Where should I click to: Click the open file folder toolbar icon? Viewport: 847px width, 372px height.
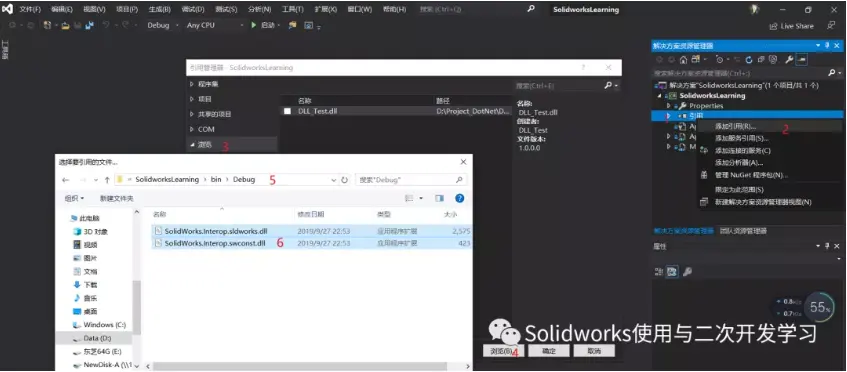point(65,25)
